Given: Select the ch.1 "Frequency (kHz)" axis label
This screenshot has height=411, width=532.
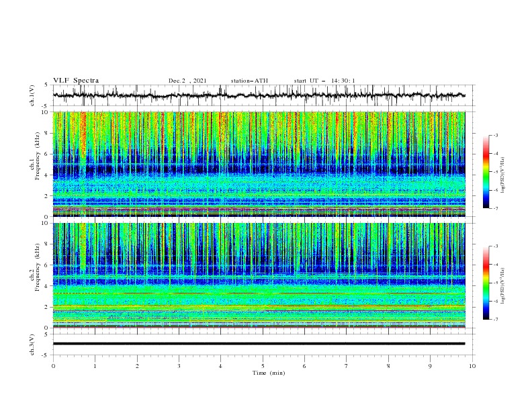Looking at the screenshot, I should pyautogui.click(x=38, y=156).
